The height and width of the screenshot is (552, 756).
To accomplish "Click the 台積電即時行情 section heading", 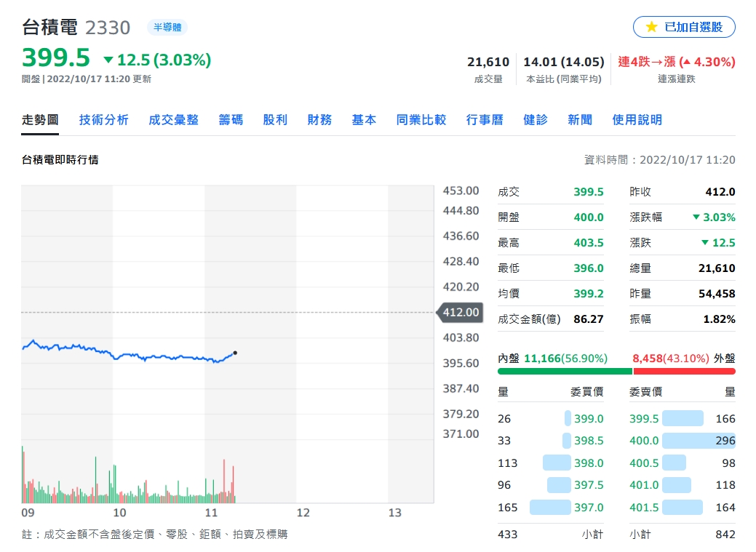I will pos(60,160).
